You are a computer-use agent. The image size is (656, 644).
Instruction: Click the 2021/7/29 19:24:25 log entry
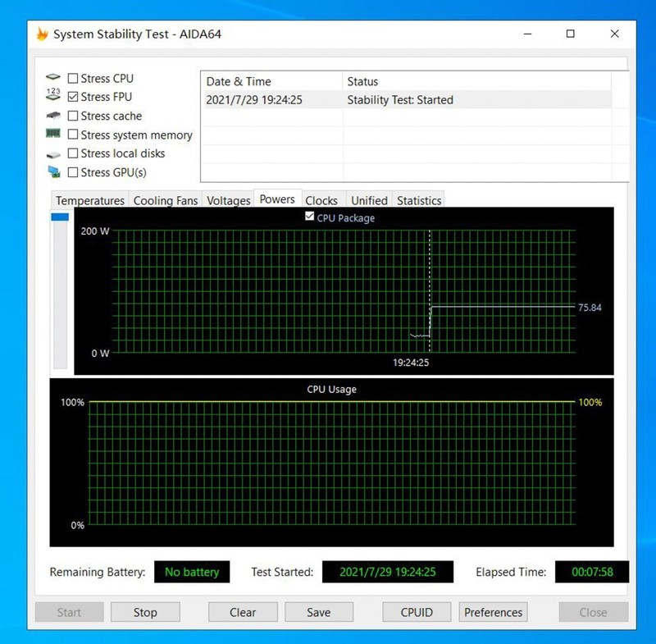point(254,100)
